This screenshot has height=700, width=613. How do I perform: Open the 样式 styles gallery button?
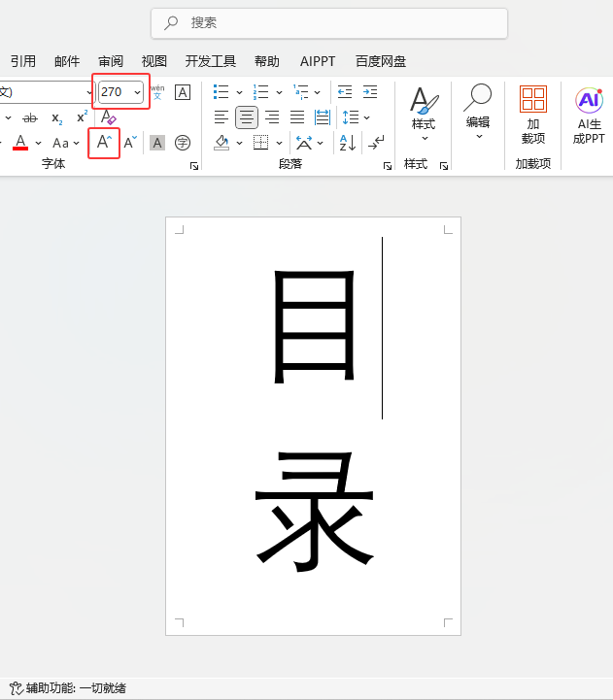[424, 115]
